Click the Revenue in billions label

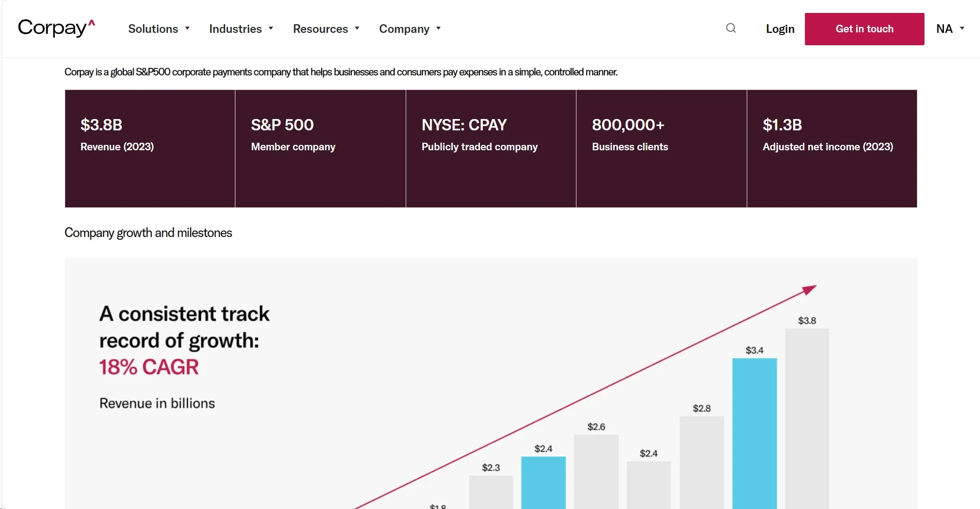[x=157, y=403]
